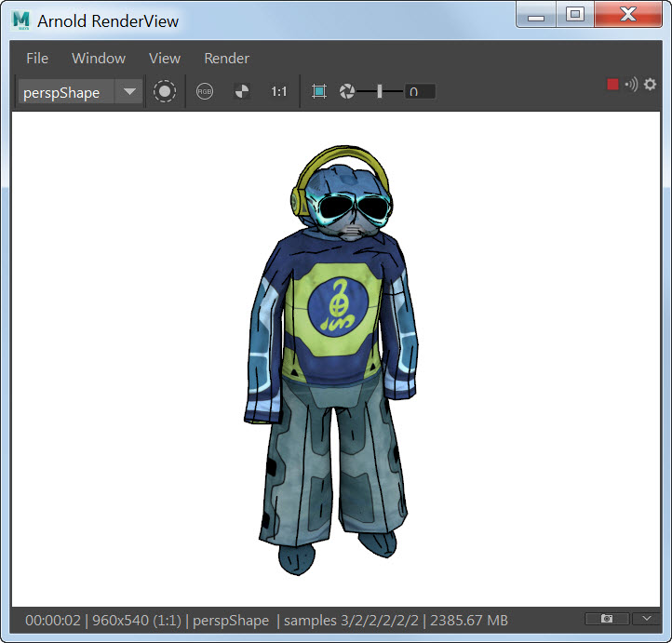Viewport: 672px width, 643px height.
Task: Take a snapshot with the camera button
Action: [607, 619]
